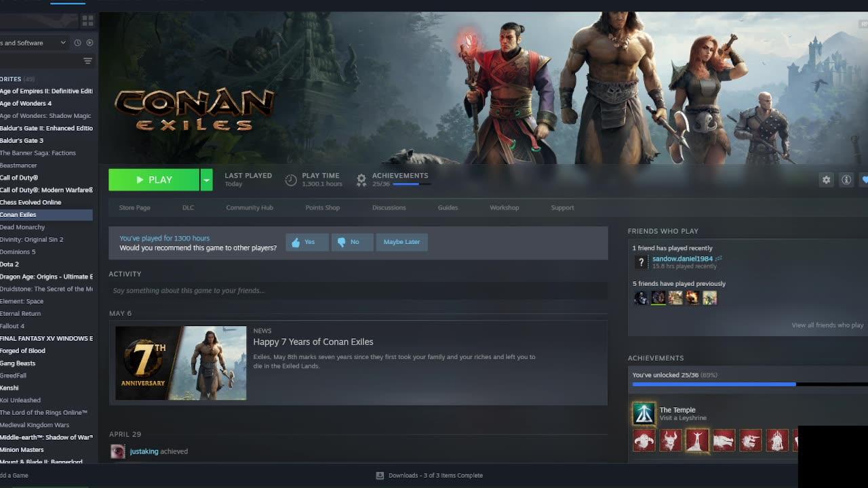Click the horned beast head achievement icon
The image size is (868, 488).
(x=751, y=441)
